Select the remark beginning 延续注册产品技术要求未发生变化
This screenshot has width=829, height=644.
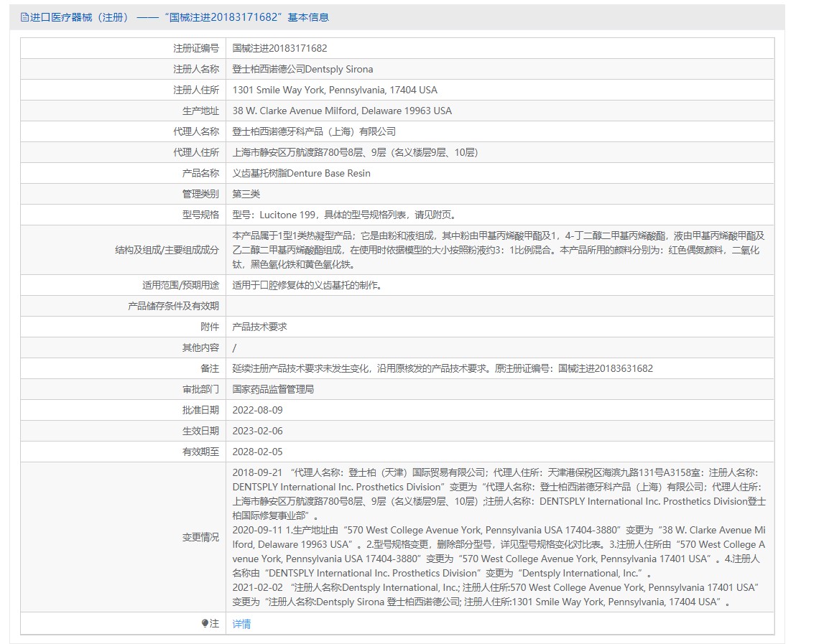pos(443,368)
